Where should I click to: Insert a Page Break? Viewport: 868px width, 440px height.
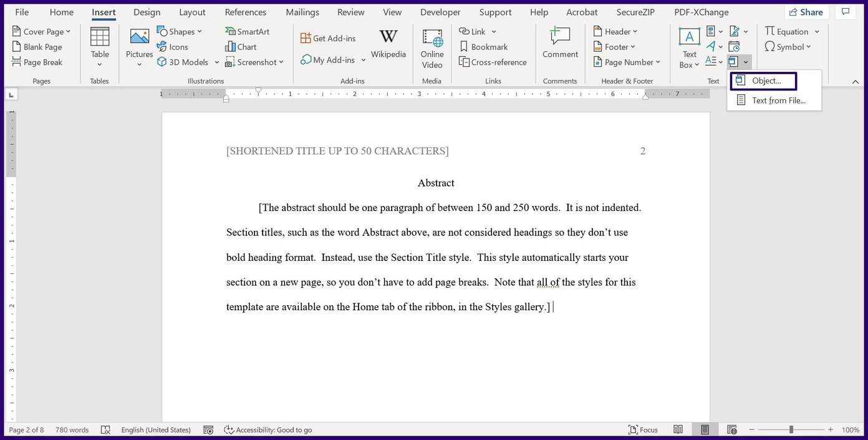[37, 62]
